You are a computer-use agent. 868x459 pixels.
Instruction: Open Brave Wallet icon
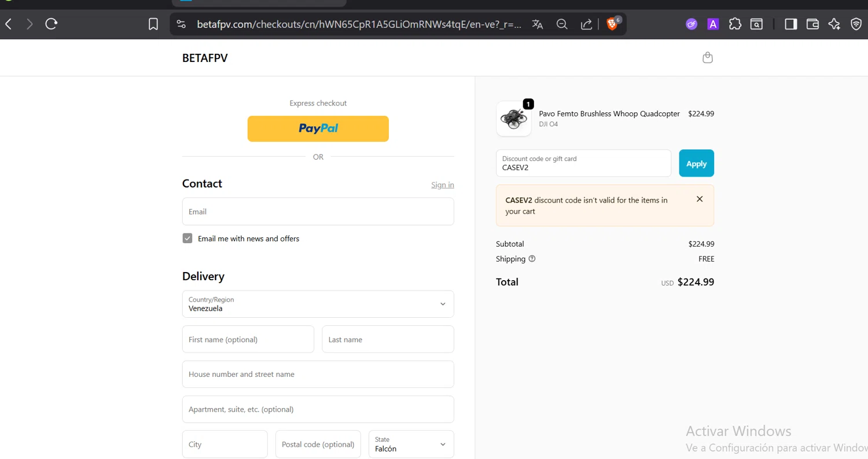point(812,24)
